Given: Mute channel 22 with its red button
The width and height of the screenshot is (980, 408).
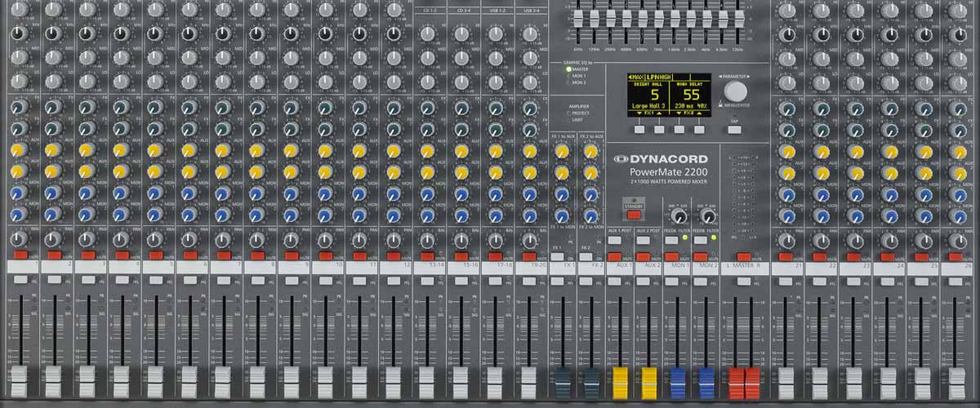Looking at the screenshot, I should (x=819, y=255).
